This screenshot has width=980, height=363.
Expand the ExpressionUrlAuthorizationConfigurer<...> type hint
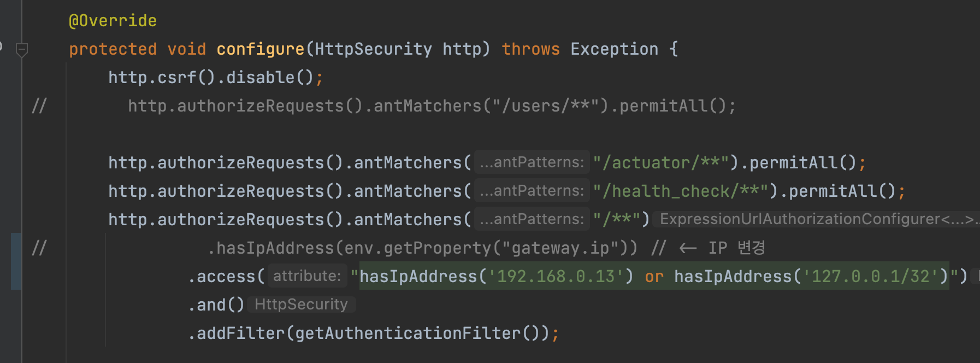[816, 219]
